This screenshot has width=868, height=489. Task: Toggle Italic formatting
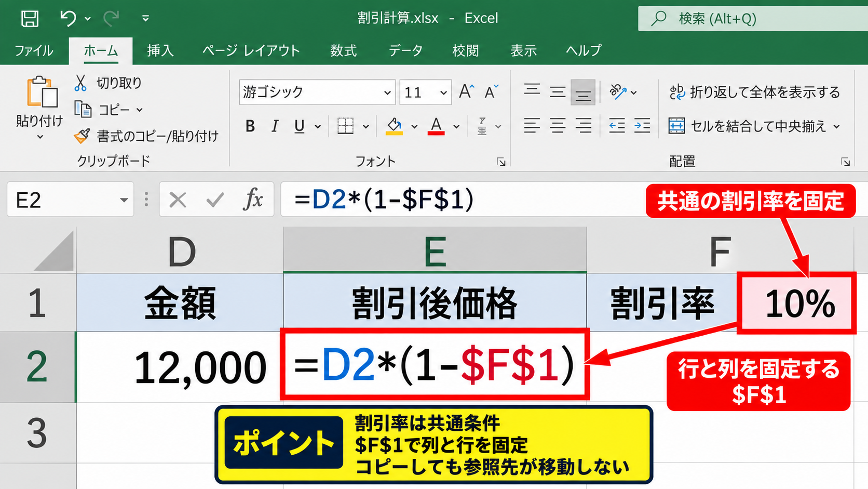pos(275,126)
